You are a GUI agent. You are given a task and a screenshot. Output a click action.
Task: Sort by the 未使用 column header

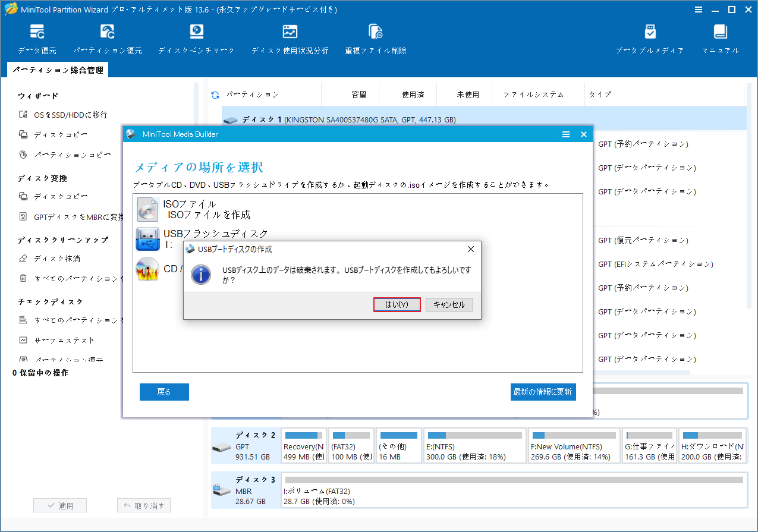click(x=467, y=95)
